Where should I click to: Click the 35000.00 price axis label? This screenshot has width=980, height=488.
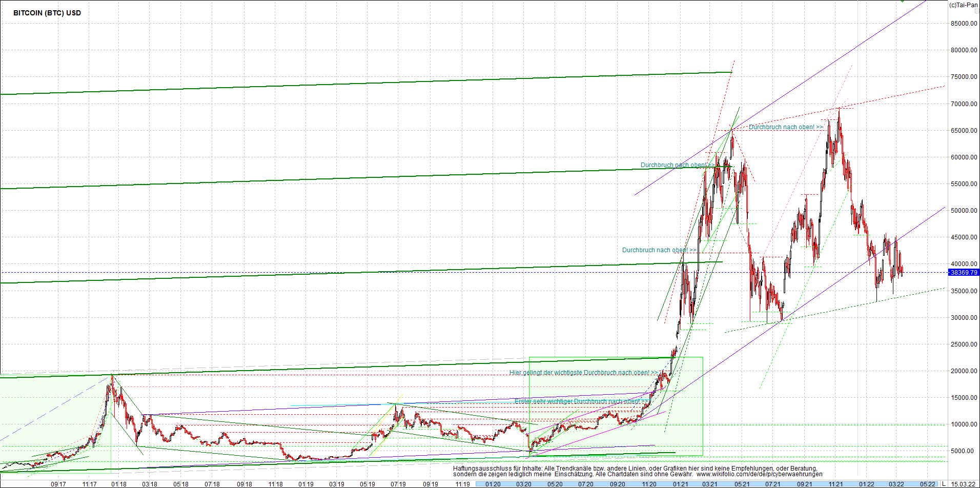(964, 291)
